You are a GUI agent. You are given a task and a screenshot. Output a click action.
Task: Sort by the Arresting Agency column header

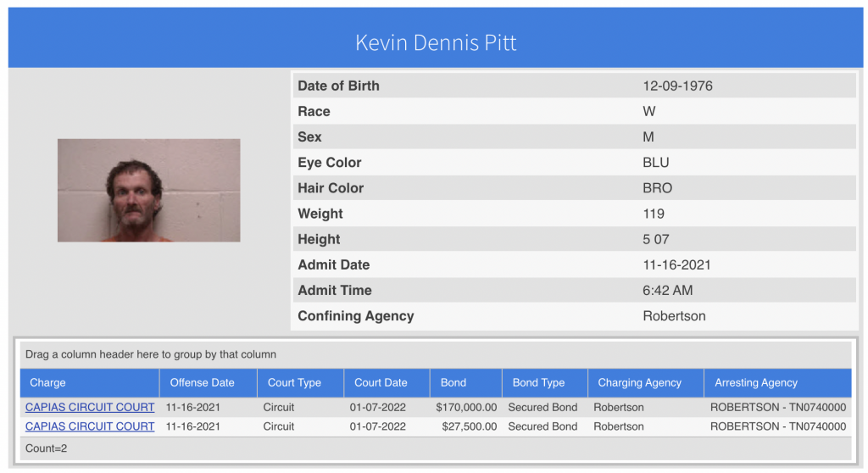[756, 382]
